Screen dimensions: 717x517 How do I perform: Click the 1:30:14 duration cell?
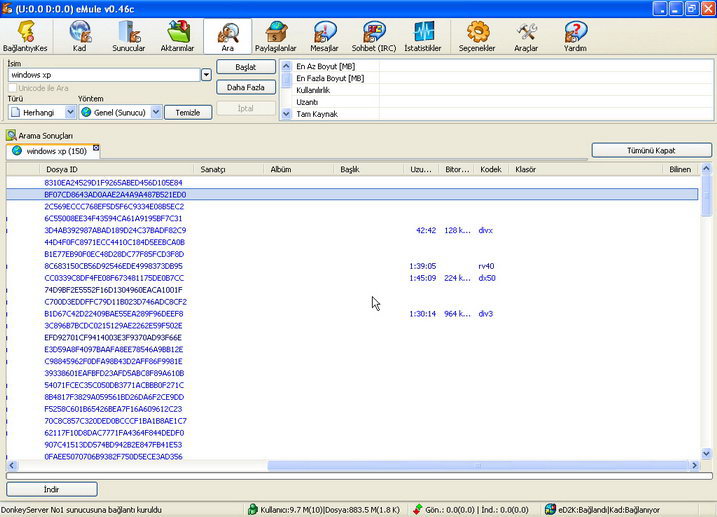(x=423, y=314)
